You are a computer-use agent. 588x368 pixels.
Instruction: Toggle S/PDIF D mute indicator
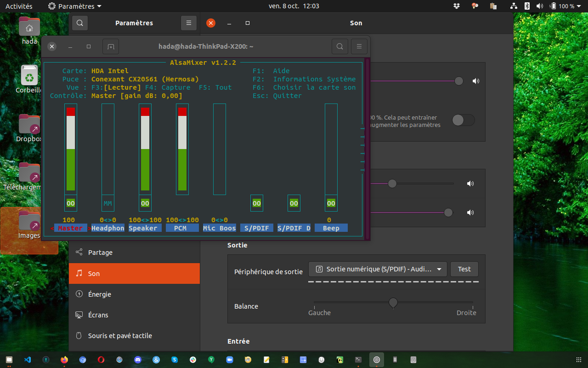point(294,203)
